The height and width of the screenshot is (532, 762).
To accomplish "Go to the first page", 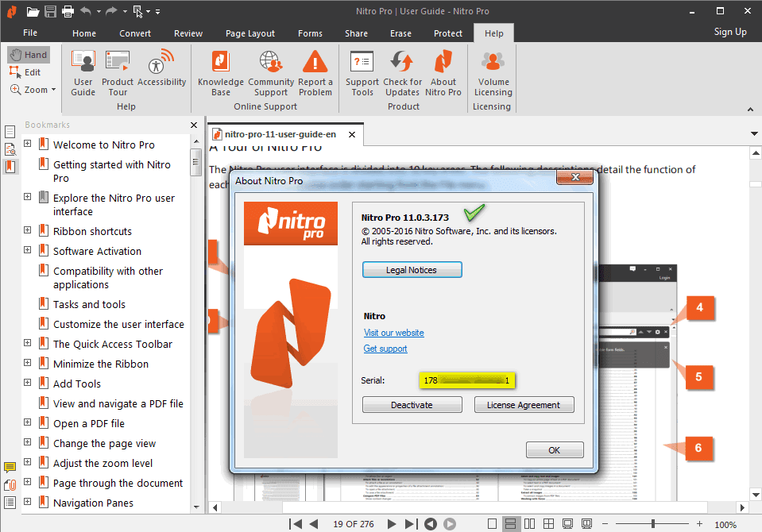I will [x=296, y=524].
